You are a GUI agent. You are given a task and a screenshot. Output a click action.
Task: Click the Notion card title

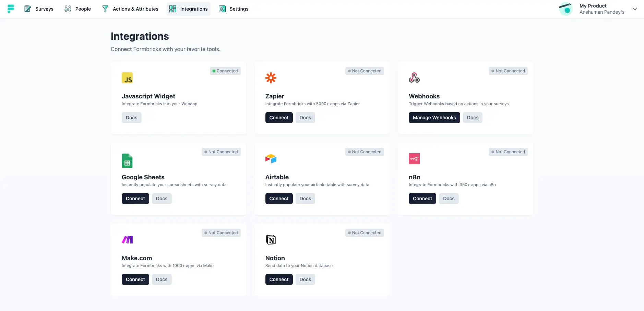[275, 258]
